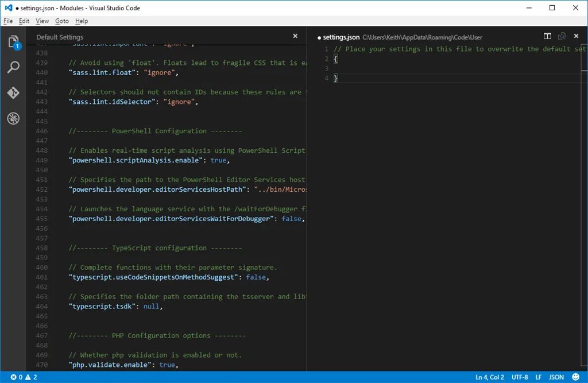Viewport: 588px width, 383px height.
Task: Click the "Place your settings" comment line
Action: click(461, 49)
